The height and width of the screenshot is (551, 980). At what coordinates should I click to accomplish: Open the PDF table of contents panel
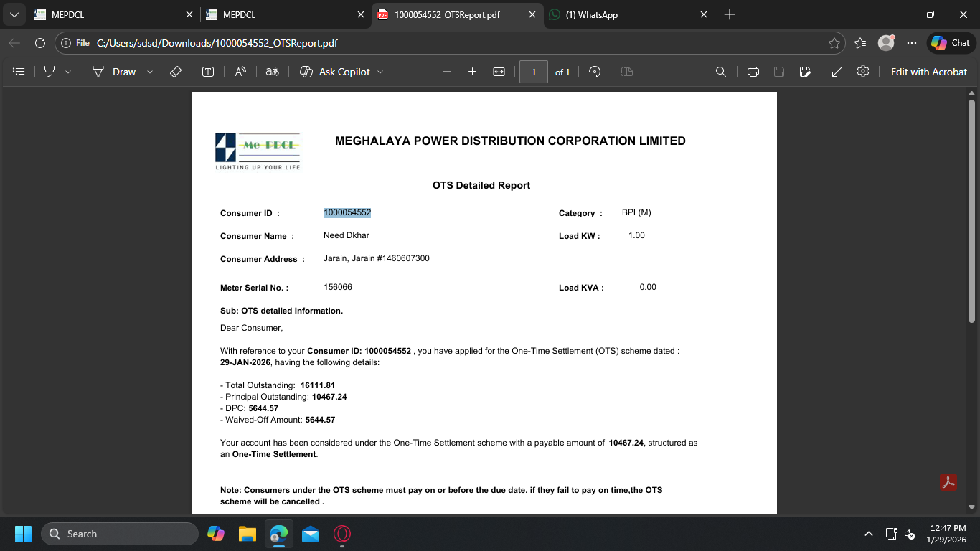(19, 72)
